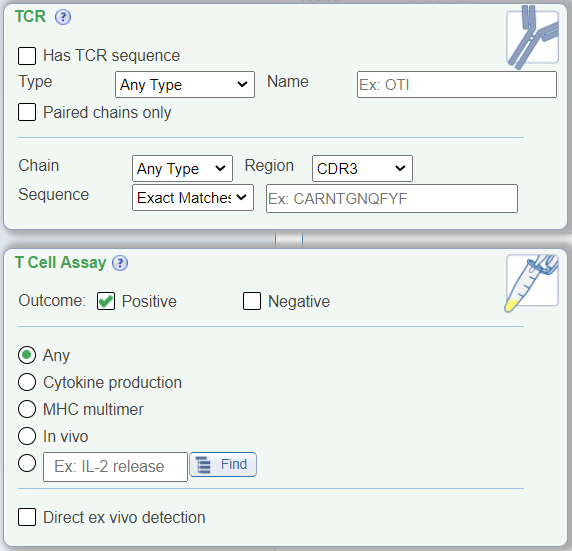Image resolution: width=572 pixels, height=551 pixels.
Task: Select the Cytokine production radio option
Action: coord(27,382)
